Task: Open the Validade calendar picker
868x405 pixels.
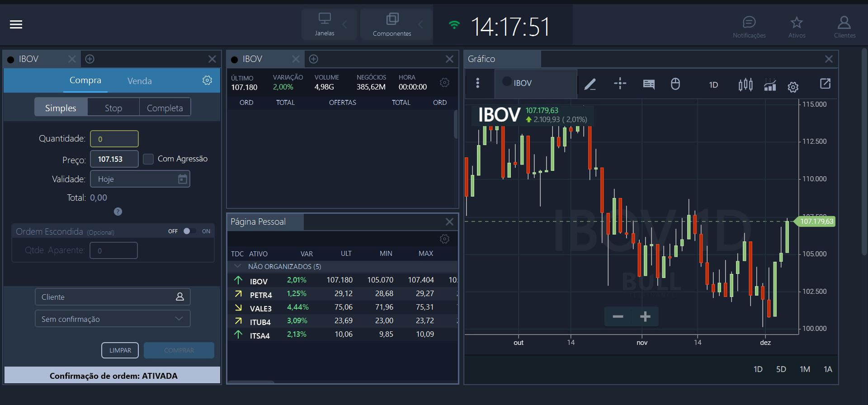Action: pos(183,179)
